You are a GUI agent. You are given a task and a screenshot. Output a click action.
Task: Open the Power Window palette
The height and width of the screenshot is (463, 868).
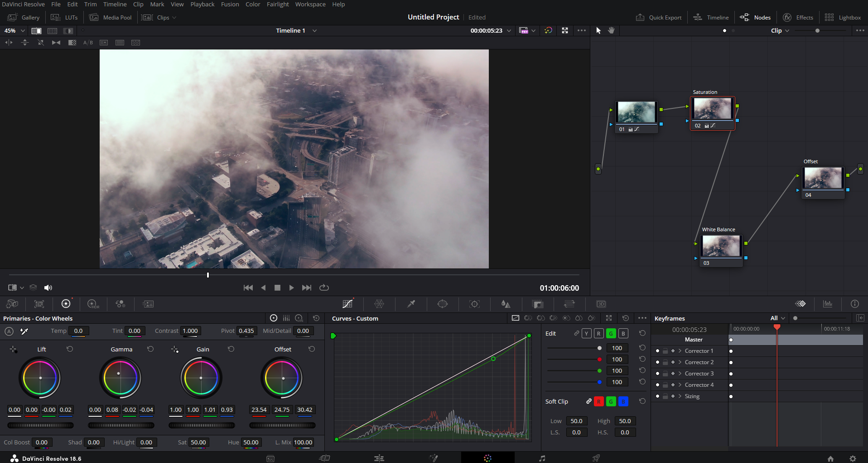coord(443,304)
